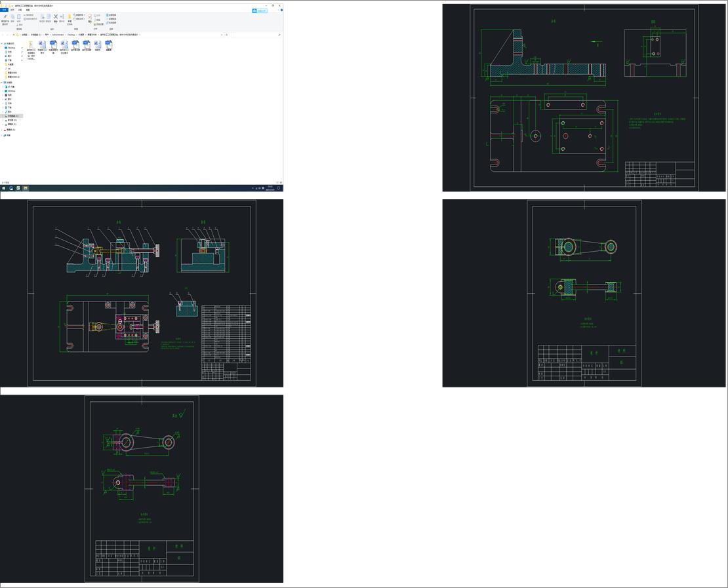Collapse the Quick access tree node
The image size is (728, 588).
[x=1, y=44]
